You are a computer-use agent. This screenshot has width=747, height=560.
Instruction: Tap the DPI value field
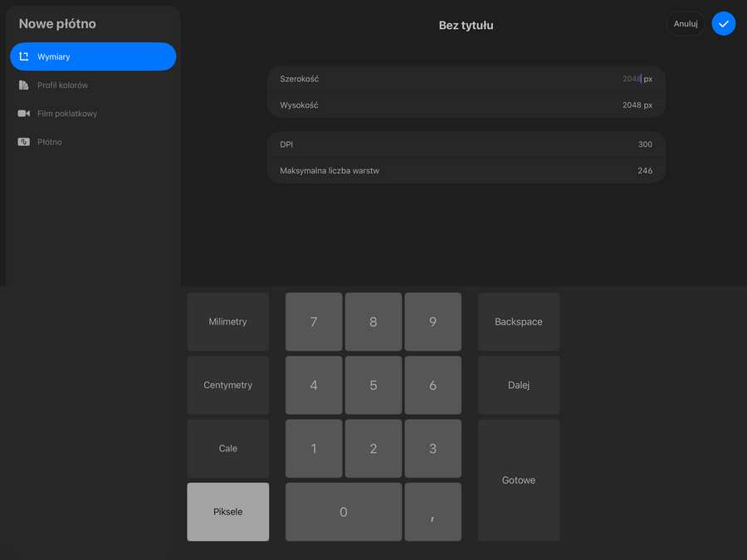pyautogui.click(x=466, y=144)
